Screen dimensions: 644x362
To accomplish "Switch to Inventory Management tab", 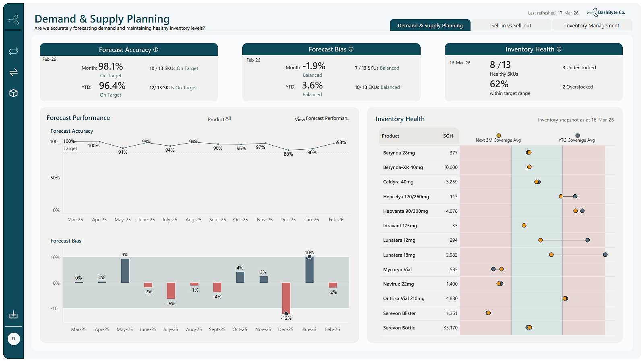I will coord(592,25).
